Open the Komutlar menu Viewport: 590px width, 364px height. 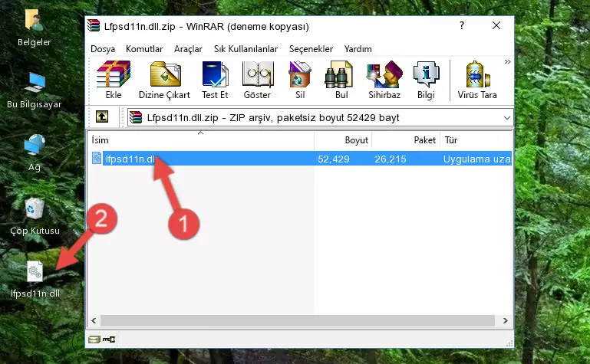pyautogui.click(x=144, y=49)
